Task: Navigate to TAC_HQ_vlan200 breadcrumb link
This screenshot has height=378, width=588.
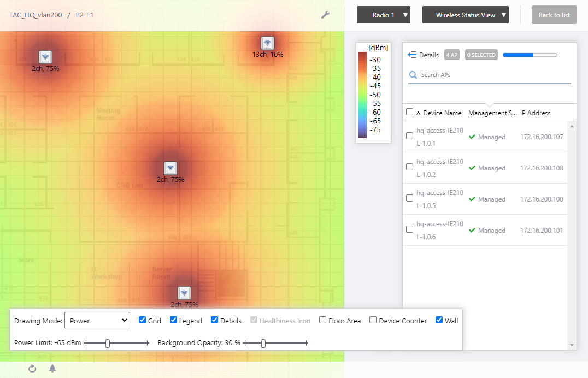Action: 36,15
